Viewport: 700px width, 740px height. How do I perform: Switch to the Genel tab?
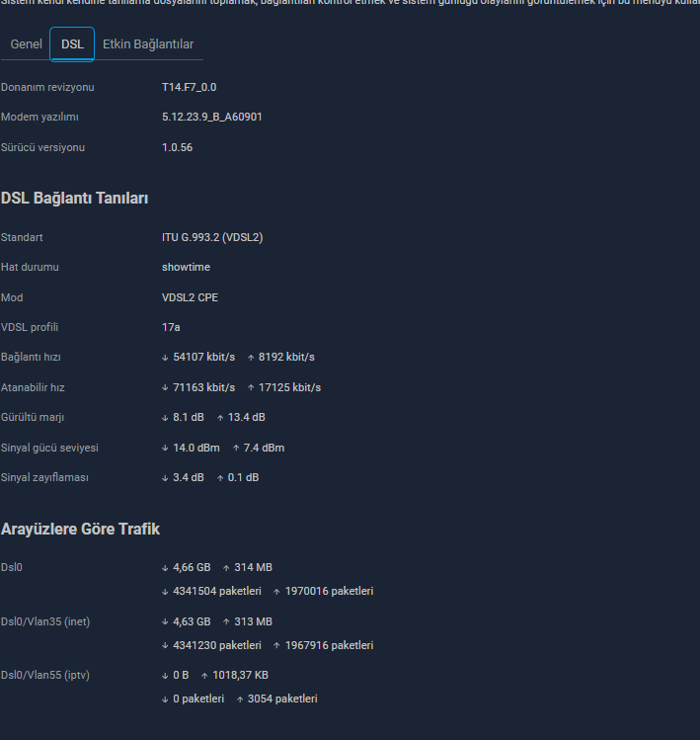26,44
